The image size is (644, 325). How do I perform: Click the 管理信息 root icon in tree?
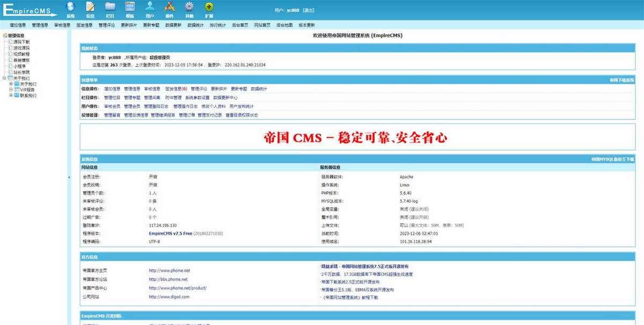coord(5,36)
